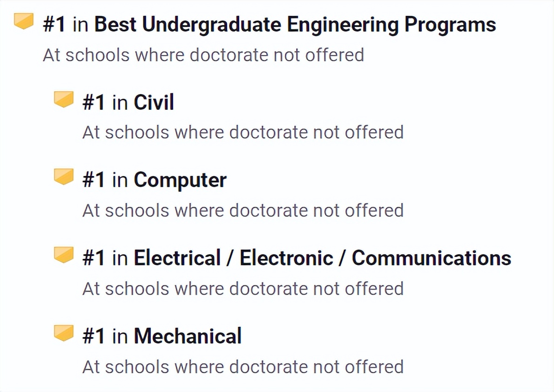
Task: Click the badge icon next to Best Undergraduate Engineering Programs
Action: click(23, 21)
